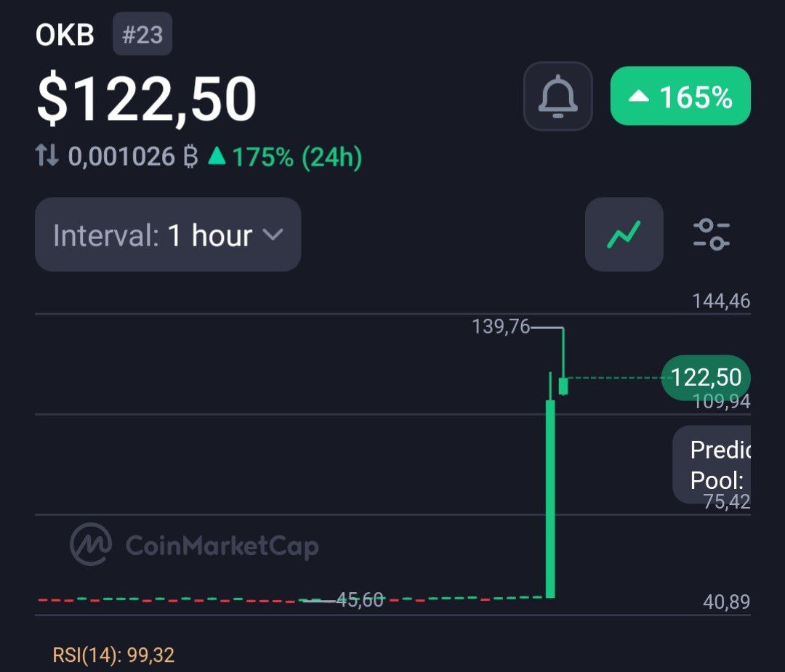Tap the OKB coin name
Viewport: 785px width, 672px height.
tap(65, 35)
